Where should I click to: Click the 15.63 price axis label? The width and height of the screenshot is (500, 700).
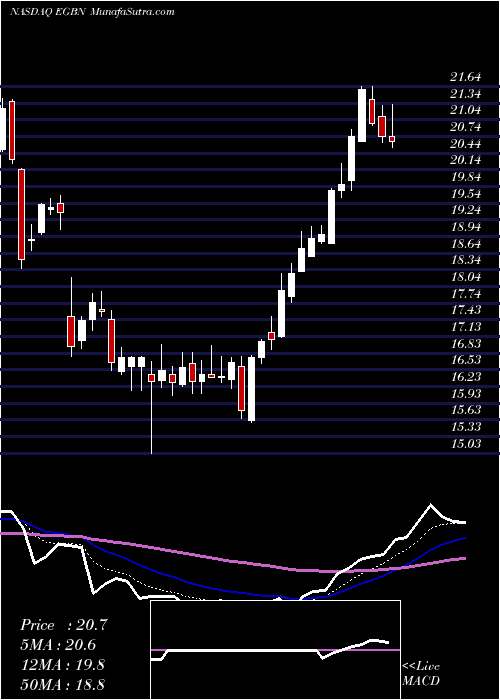point(465,410)
